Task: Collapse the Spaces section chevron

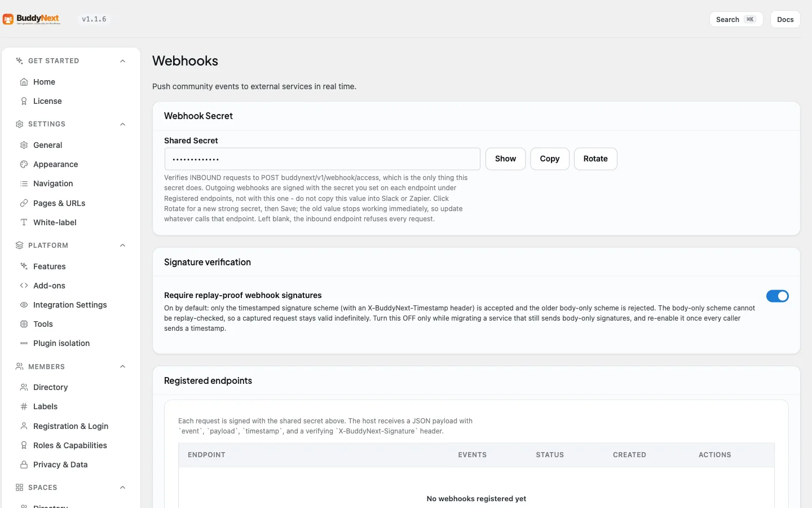Action: (123, 488)
